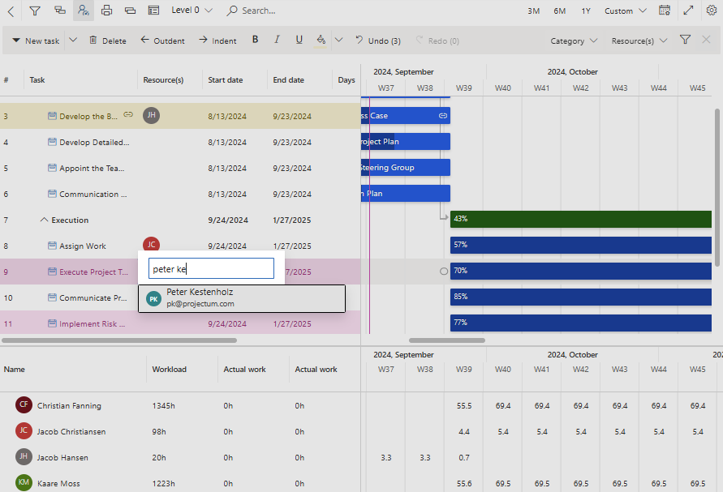Image resolution: width=723 pixels, height=492 pixels.
Task: Click the back chevron arrow
Action: click(x=11, y=11)
